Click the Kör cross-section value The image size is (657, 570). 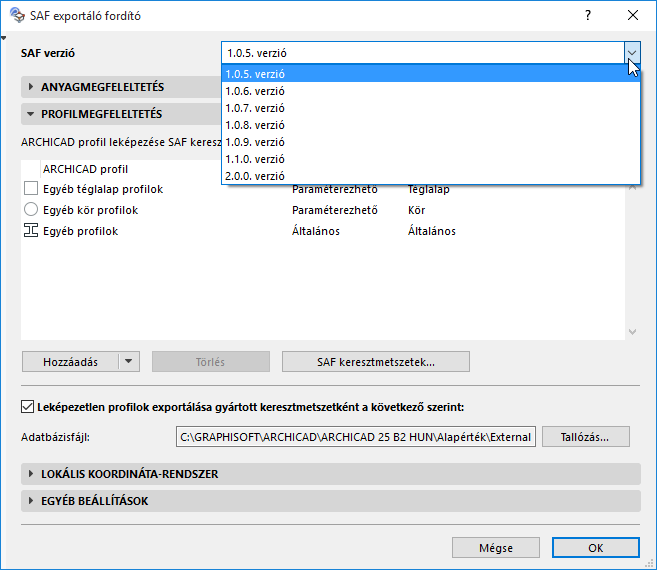pyautogui.click(x=416, y=210)
